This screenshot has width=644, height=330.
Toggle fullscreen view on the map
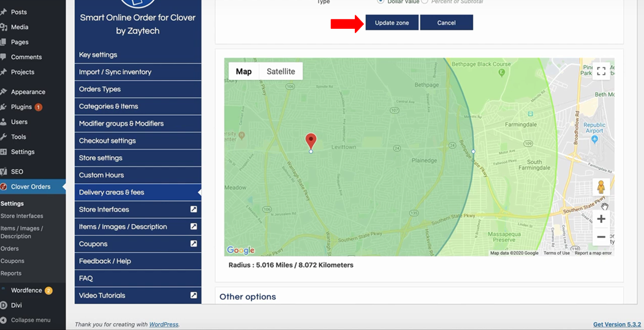601,71
